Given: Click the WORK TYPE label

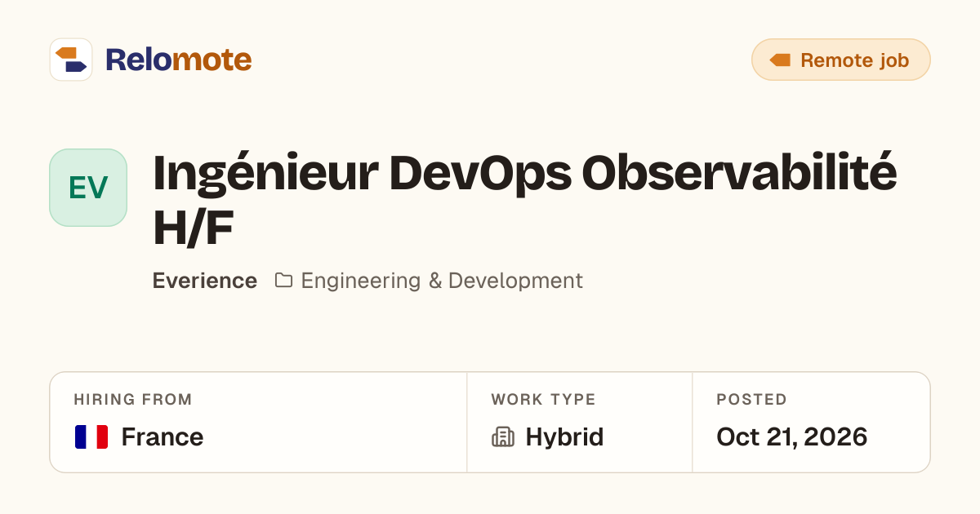Looking at the screenshot, I should (x=543, y=400).
